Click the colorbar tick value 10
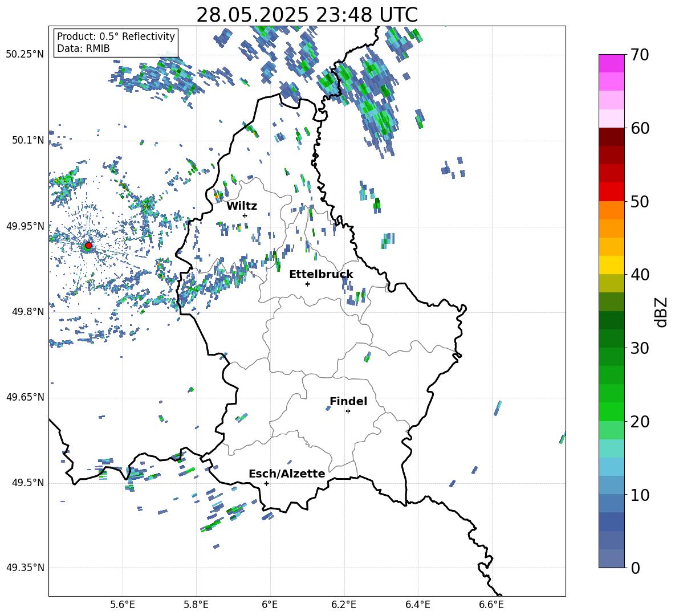Viewport: 675px width, 616px height. pyautogui.click(x=640, y=495)
